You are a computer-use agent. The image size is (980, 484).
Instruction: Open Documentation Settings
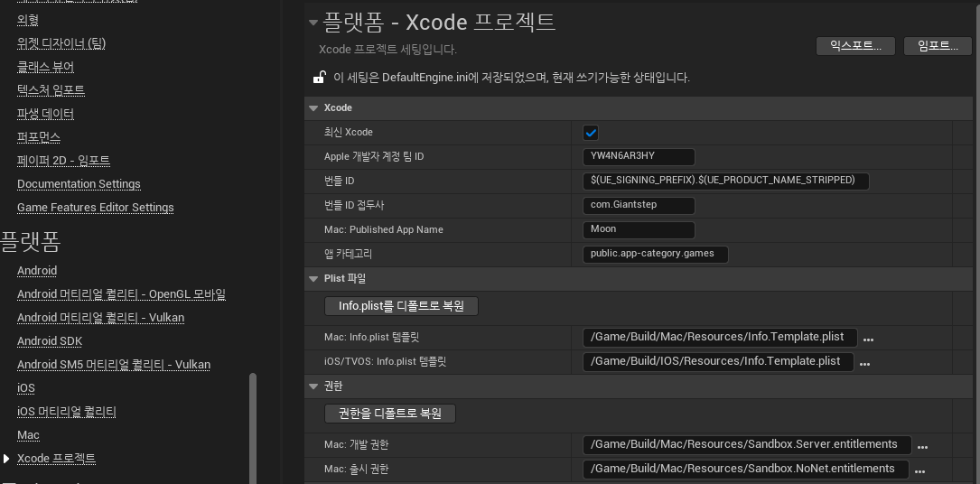(79, 183)
